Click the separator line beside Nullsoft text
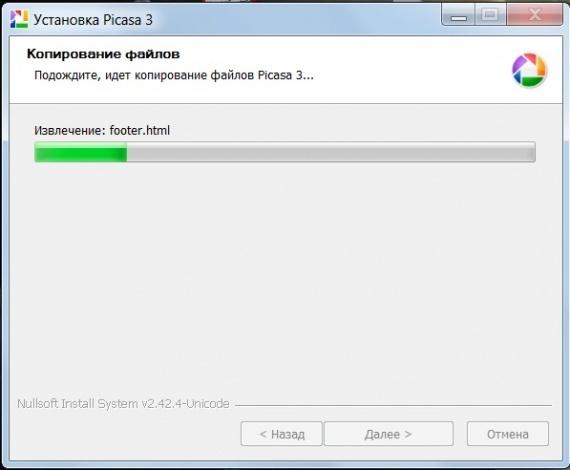Image resolution: width=570 pixels, height=470 pixels. pos(393,405)
